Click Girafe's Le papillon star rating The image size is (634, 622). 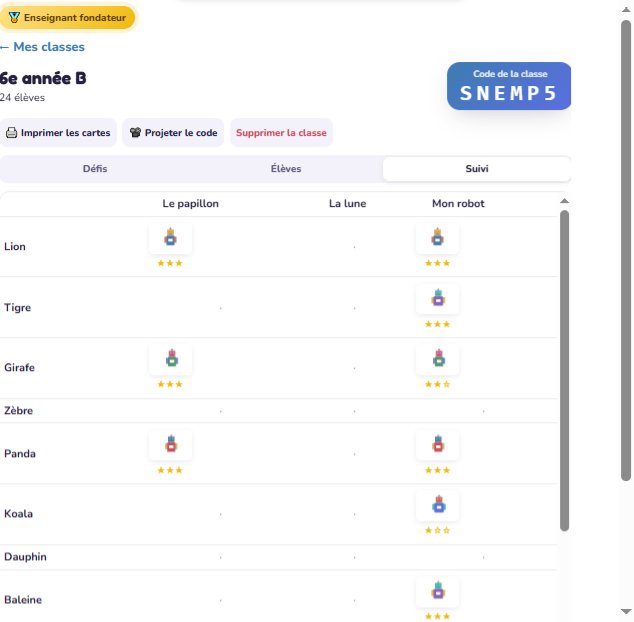pos(170,384)
